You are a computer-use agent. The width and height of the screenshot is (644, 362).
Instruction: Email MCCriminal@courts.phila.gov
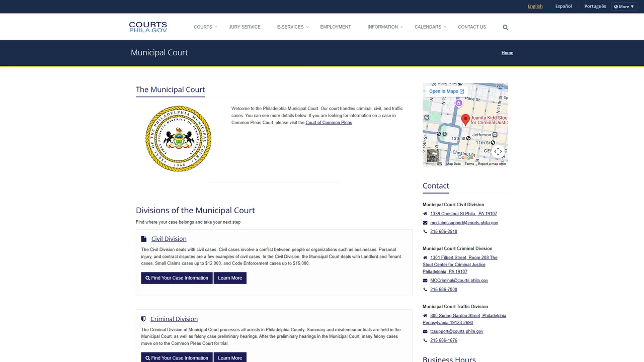pos(459,281)
